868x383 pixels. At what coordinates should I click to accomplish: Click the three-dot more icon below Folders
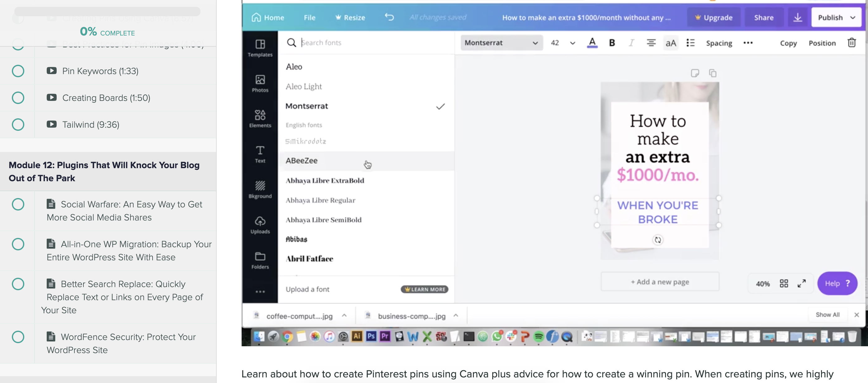(260, 292)
